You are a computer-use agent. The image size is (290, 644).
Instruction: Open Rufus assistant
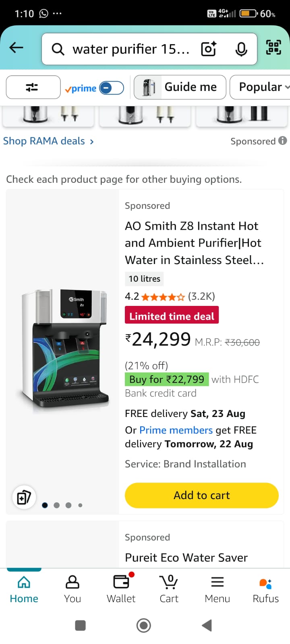(265, 588)
